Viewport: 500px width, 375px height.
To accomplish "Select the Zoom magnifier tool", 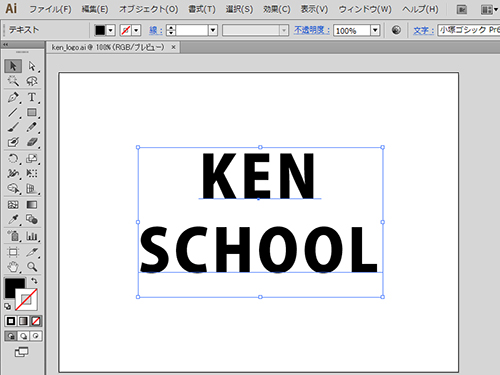I will (32, 267).
